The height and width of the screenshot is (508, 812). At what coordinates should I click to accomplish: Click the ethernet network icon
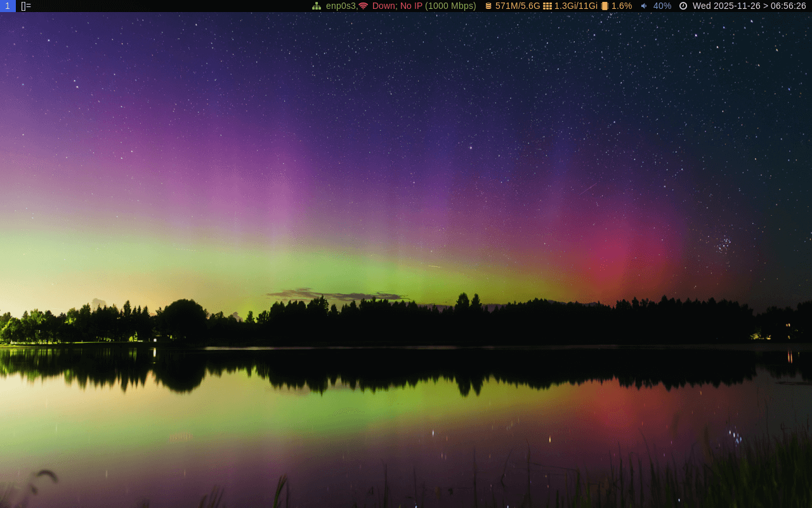click(x=317, y=6)
